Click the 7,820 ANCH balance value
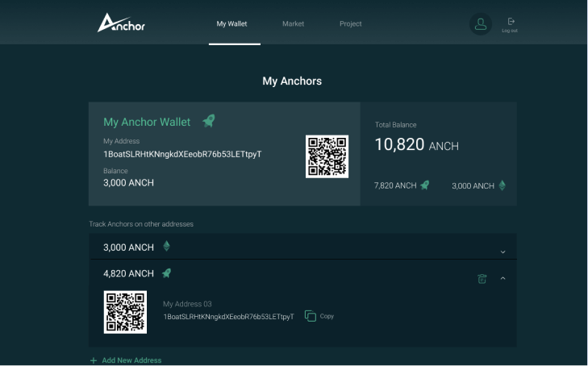The height and width of the screenshot is (366, 588). (395, 185)
